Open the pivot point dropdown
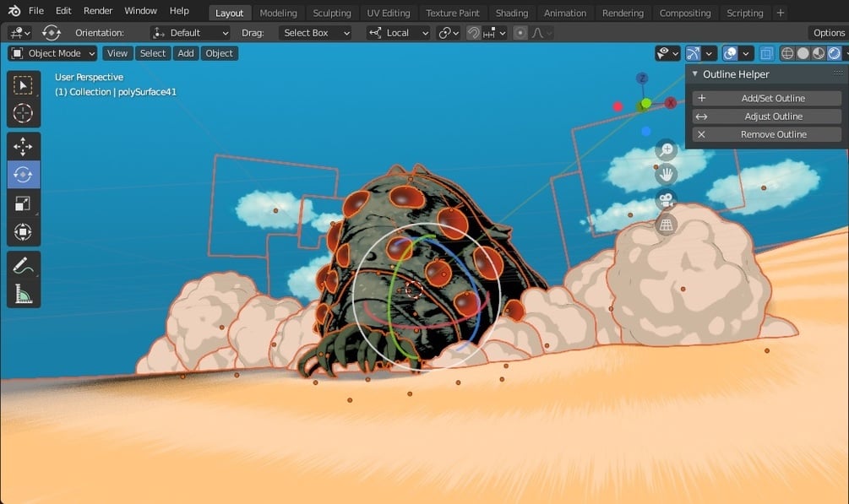Screen dimensions: 849x504 click(x=449, y=33)
